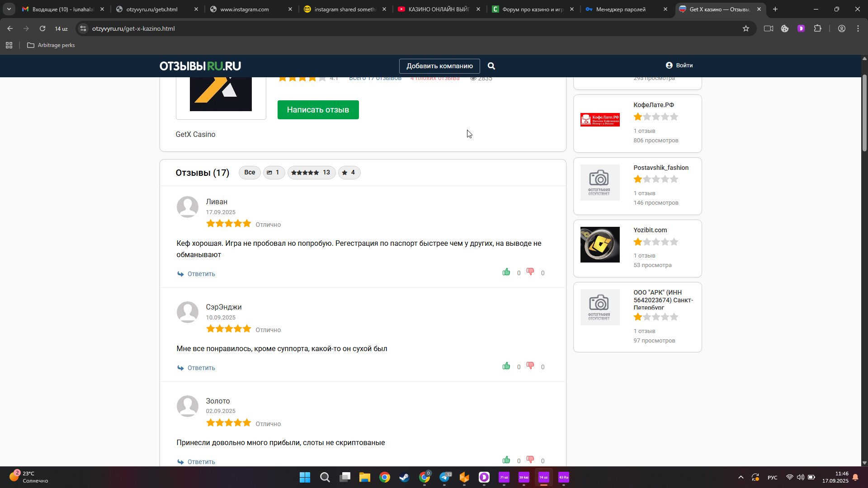Open ОТЗЫВЫRU.RU site logo
This screenshot has height=488, width=868.
pyautogui.click(x=200, y=66)
